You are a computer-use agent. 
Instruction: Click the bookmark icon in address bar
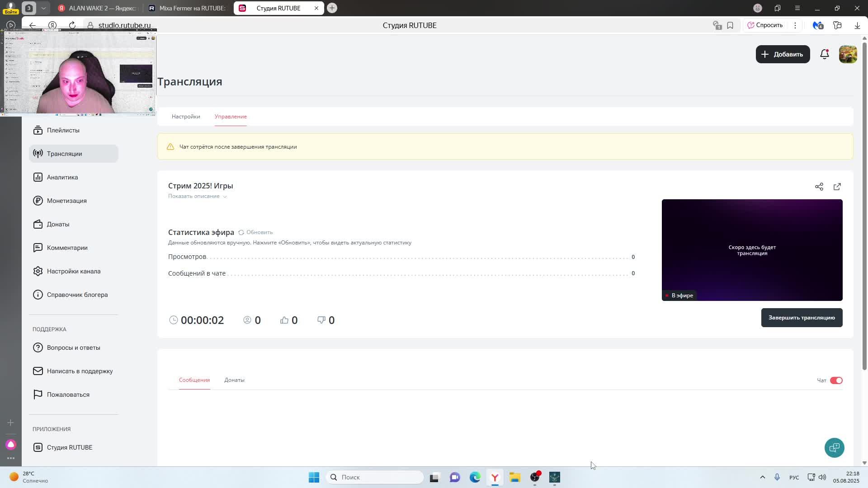730,25
